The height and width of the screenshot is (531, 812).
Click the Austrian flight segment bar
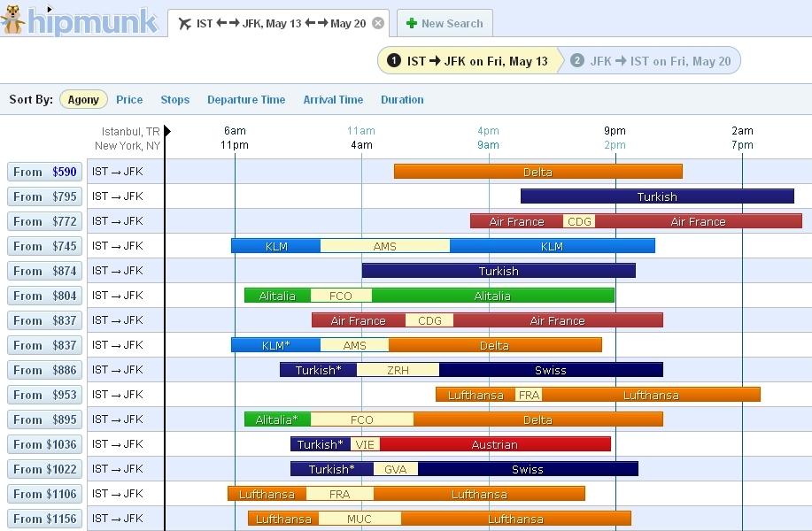[x=495, y=444]
